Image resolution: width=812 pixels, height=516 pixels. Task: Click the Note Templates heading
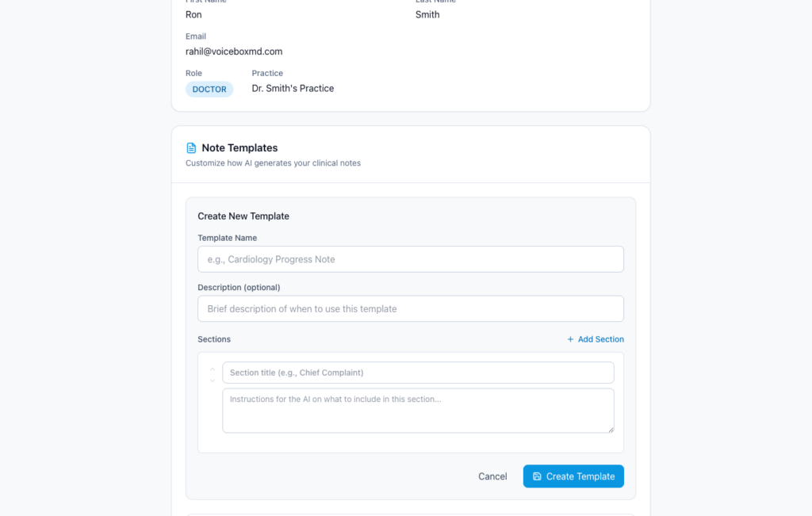tap(239, 148)
